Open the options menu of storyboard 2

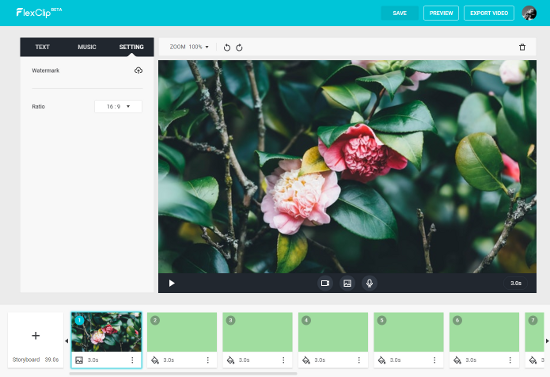[x=208, y=360]
